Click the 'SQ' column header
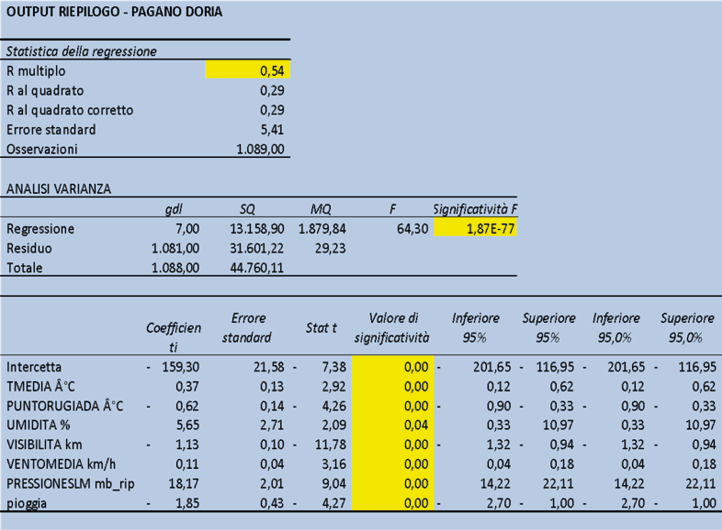This screenshot has width=722, height=530. point(247,210)
